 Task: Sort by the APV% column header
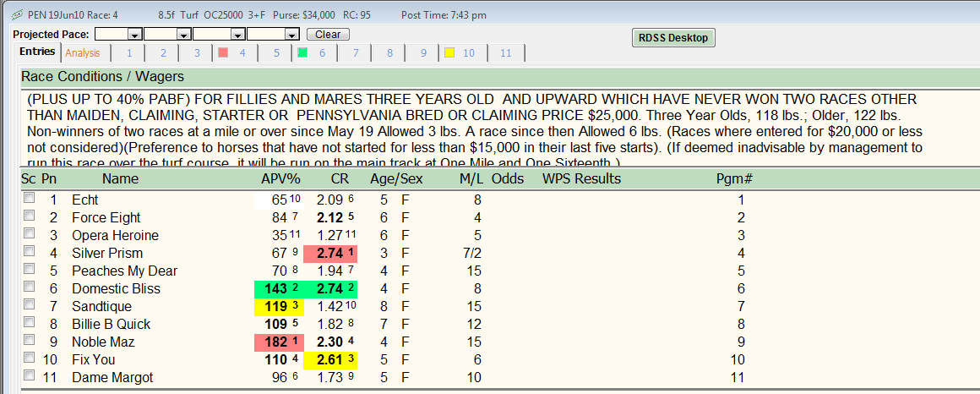click(x=281, y=179)
